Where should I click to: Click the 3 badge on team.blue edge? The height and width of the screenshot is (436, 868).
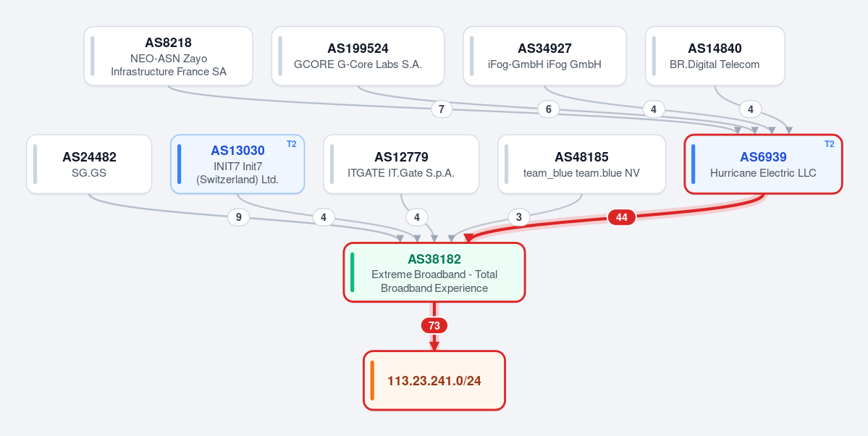[518, 218]
